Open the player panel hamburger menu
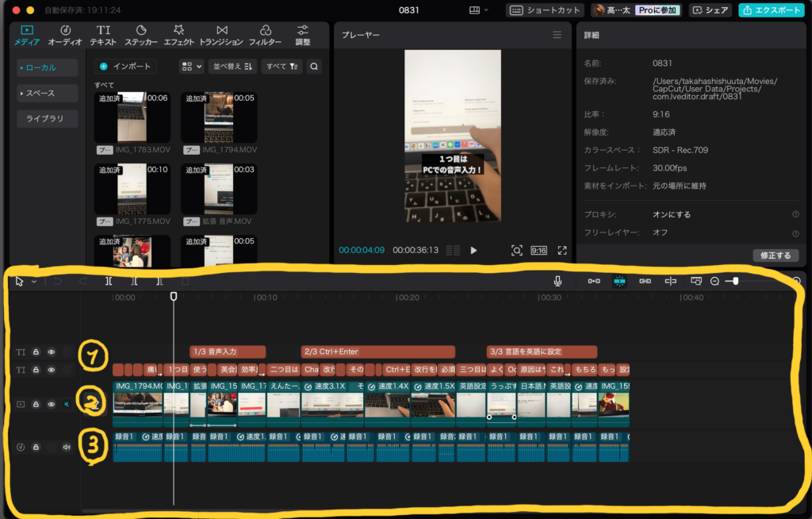The height and width of the screenshot is (519, 812). [x=557, y=35]
